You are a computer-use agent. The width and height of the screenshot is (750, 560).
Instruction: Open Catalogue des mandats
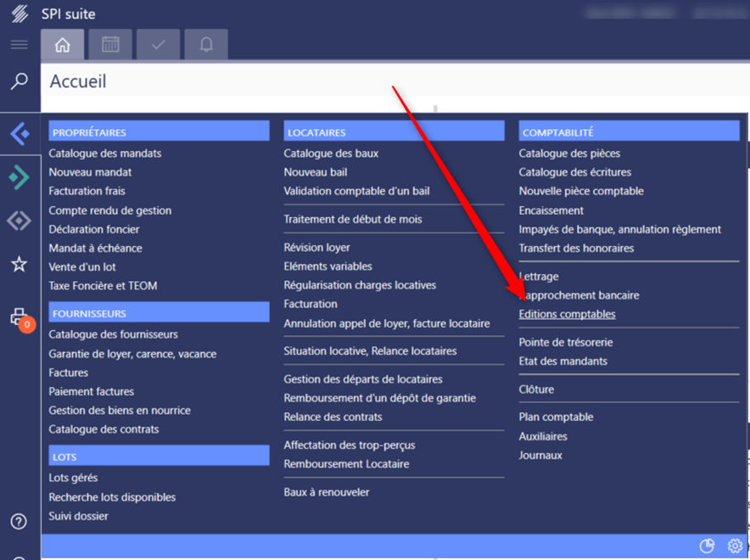[x=104, y=154]
